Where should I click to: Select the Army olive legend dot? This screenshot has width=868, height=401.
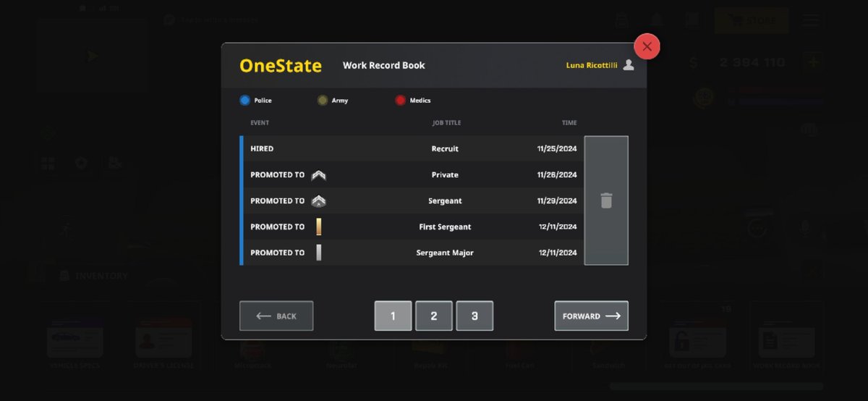323,101
